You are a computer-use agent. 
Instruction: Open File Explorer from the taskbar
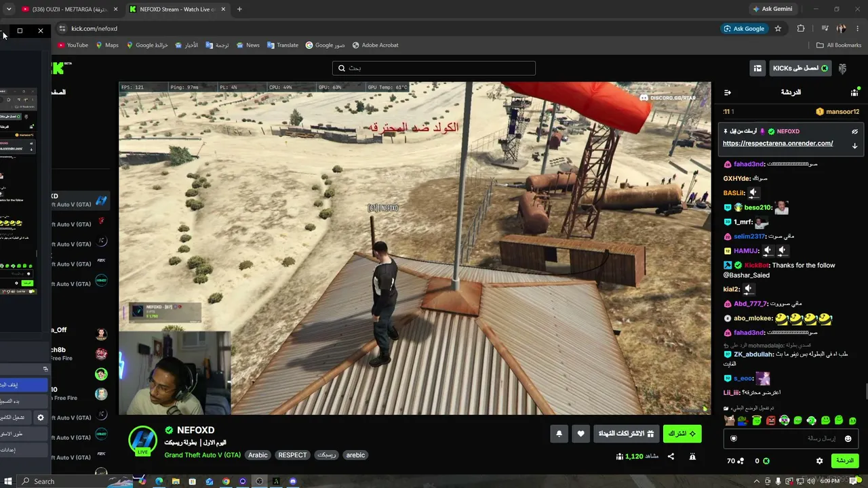(176, 481)
